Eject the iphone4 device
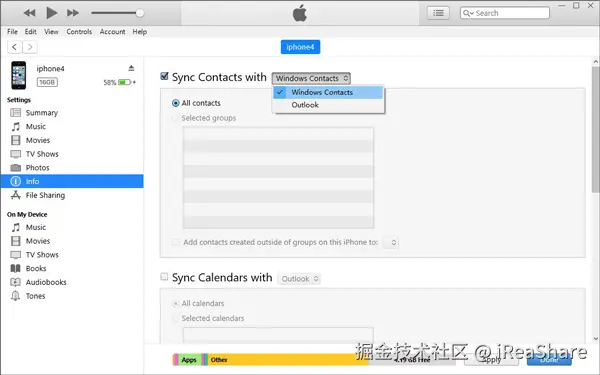The height and width of the screenshot is (375, 600). click(131, 68)
